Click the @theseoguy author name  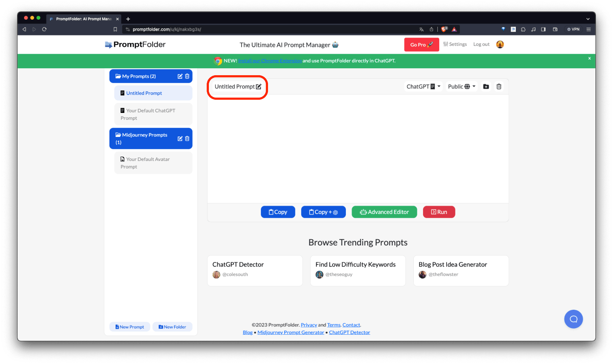coord(339,274)
